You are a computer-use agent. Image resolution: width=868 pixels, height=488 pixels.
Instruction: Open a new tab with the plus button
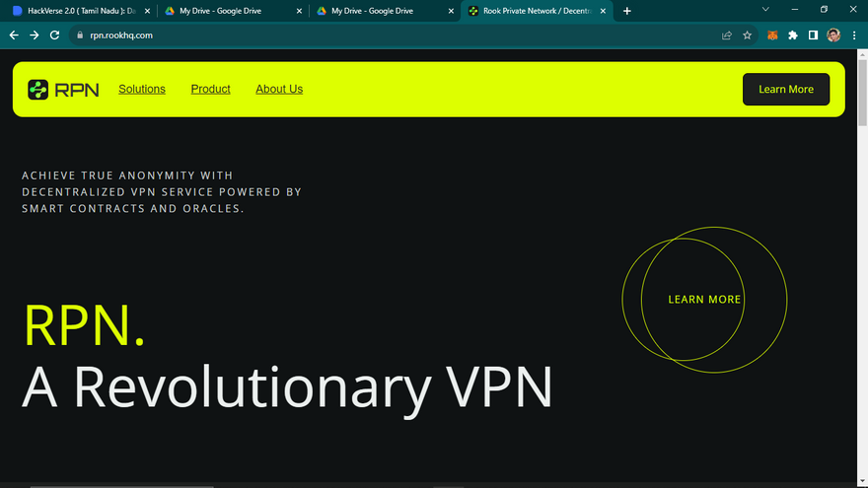(x=627, y=11)
